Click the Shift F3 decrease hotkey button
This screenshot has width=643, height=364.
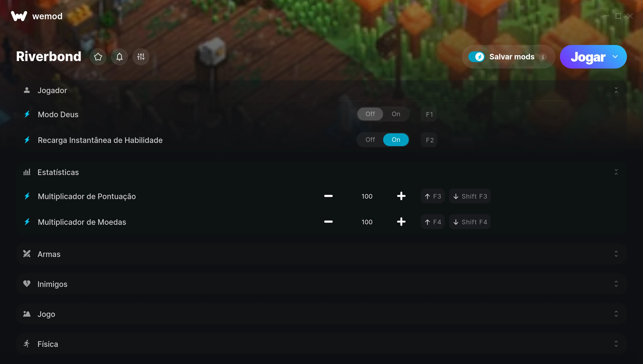pos(470,196)
